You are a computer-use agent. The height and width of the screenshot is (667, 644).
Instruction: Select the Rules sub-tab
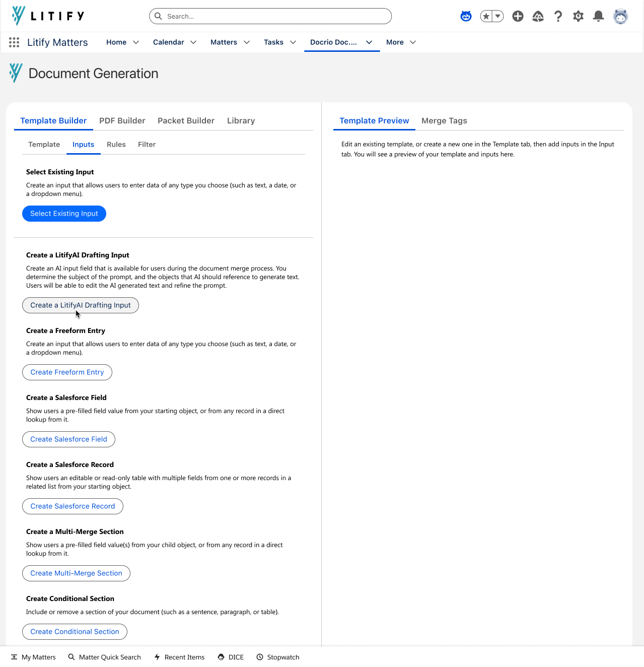point(116,145)
